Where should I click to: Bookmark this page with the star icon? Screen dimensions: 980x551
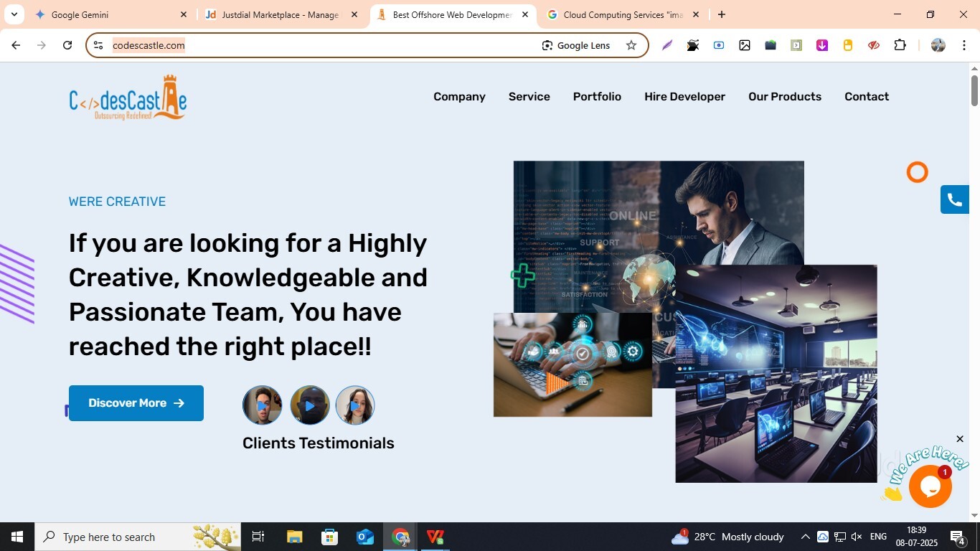pyautogui.click(x=631, y=45)
